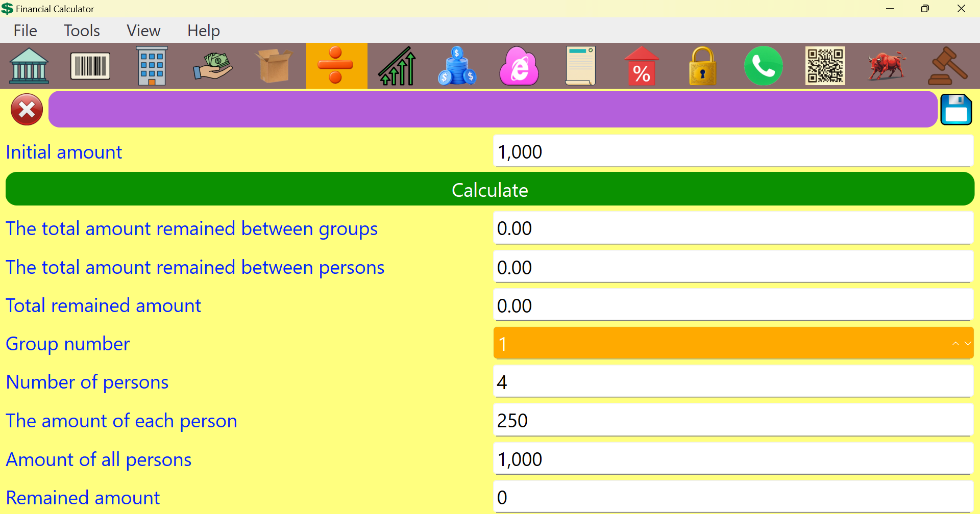The image size is (980, 514).
Task: Open the bank institution tool
Action: 29,66
